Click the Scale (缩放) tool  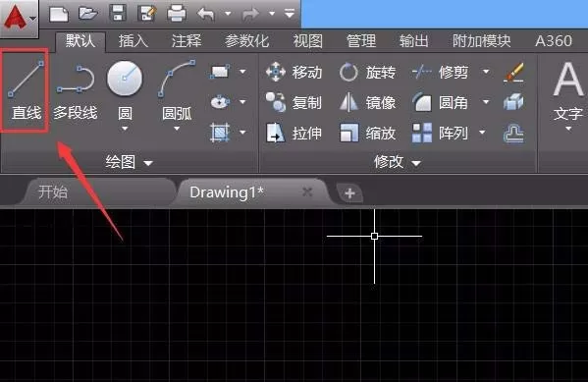point(367,133)
